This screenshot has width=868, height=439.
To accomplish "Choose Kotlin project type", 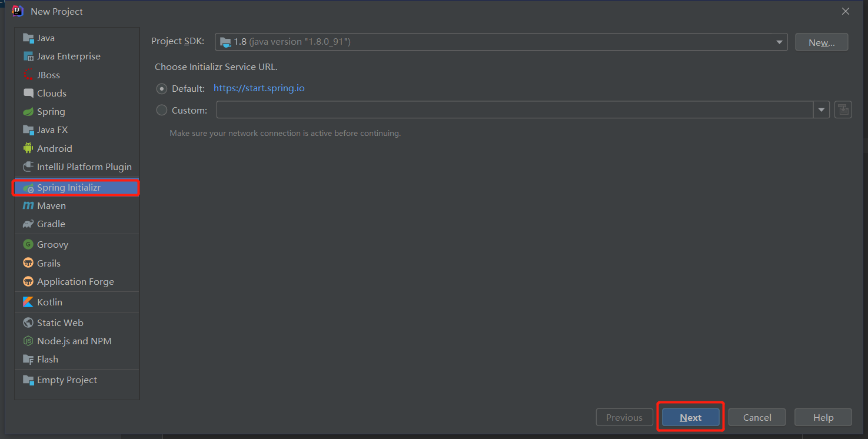I will (x=77, y=302).
